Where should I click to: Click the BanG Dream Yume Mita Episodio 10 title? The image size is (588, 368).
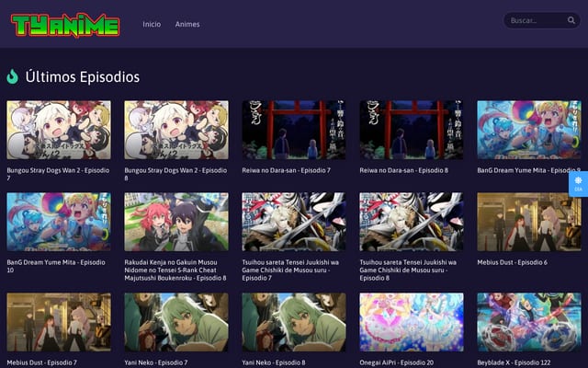point(56,266)
